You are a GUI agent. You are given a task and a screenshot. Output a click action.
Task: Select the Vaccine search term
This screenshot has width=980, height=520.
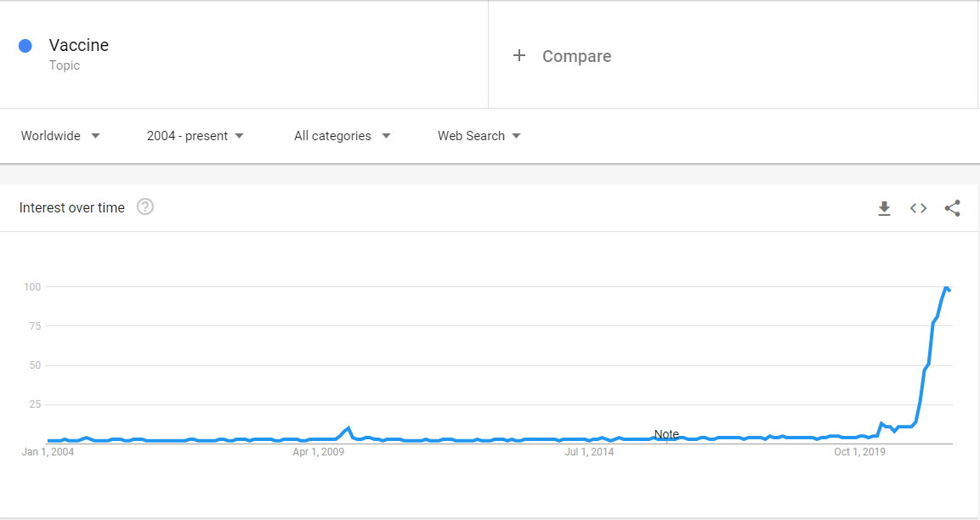point(79,45)
